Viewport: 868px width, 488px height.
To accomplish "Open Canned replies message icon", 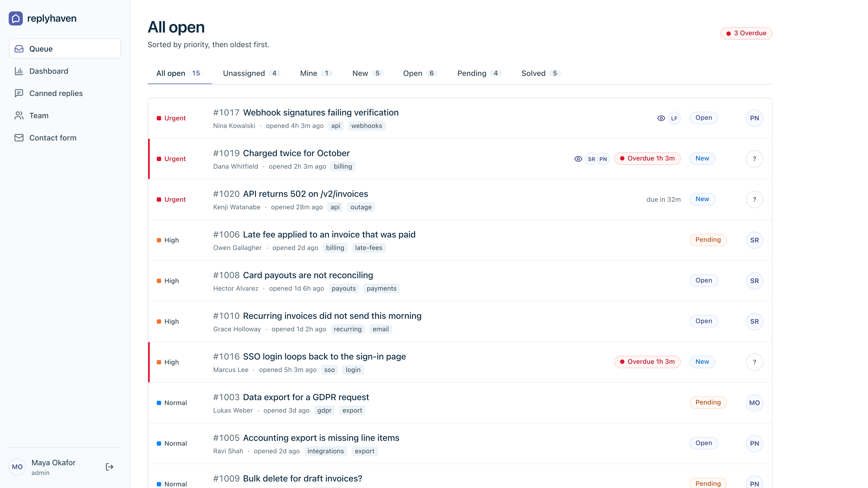I will 19,93.
